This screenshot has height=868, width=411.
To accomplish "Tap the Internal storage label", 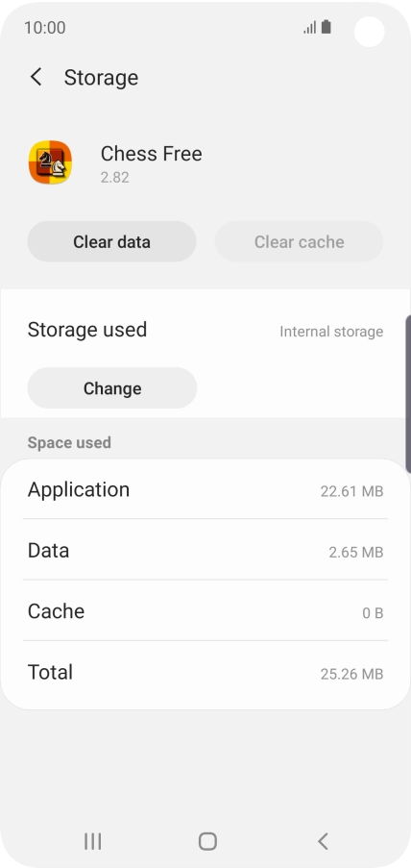I will coord(331,332).
